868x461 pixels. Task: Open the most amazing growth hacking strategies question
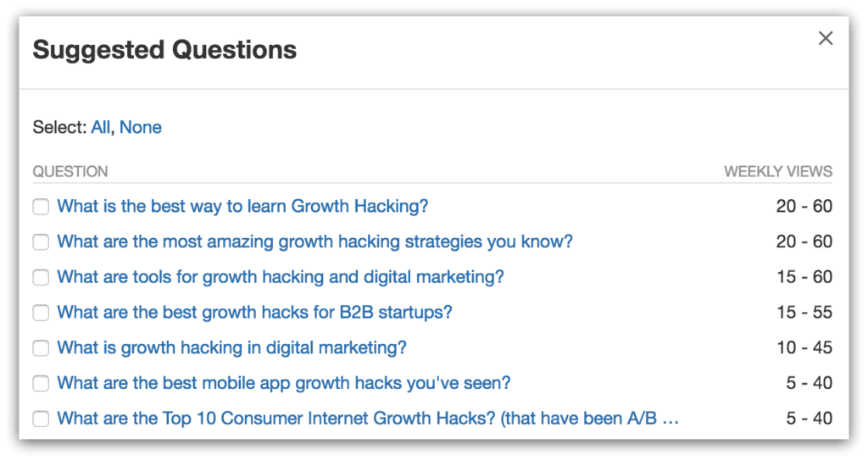[x=314, y=242]
